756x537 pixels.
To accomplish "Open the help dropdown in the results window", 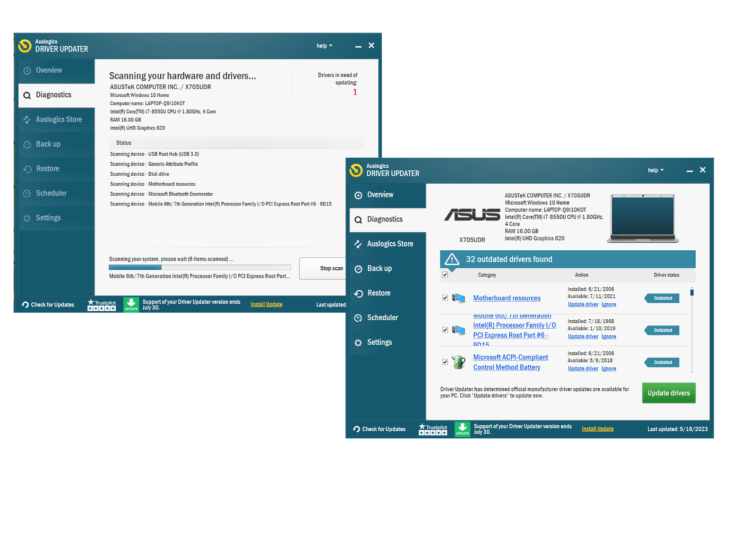I will pyautogui.click(x=656, y=170).
